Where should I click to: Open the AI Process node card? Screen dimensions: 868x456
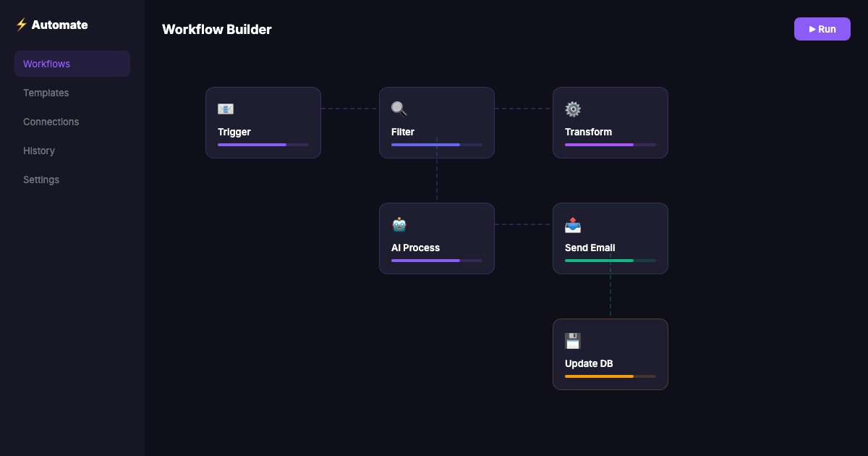coord(437,238)
